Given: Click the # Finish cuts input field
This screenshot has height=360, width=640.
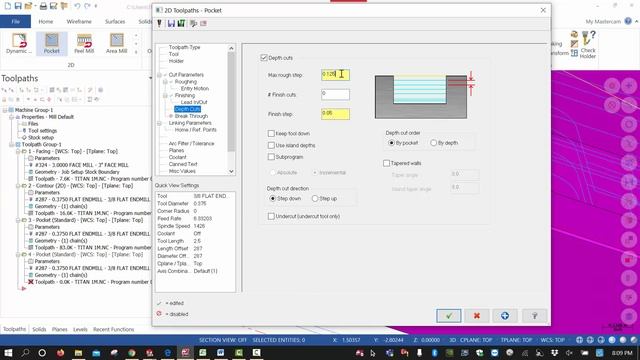Looking at the screenshot, I should (335, 94).
